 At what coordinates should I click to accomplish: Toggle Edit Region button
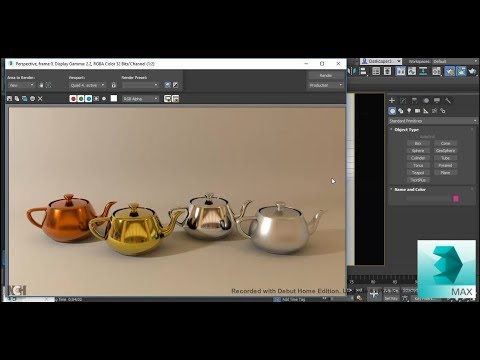pyautogui.click(x=41, y=85)
